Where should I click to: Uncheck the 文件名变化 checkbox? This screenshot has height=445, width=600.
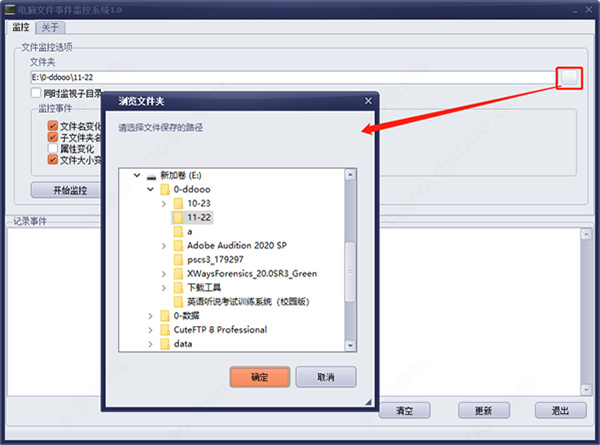53,126
